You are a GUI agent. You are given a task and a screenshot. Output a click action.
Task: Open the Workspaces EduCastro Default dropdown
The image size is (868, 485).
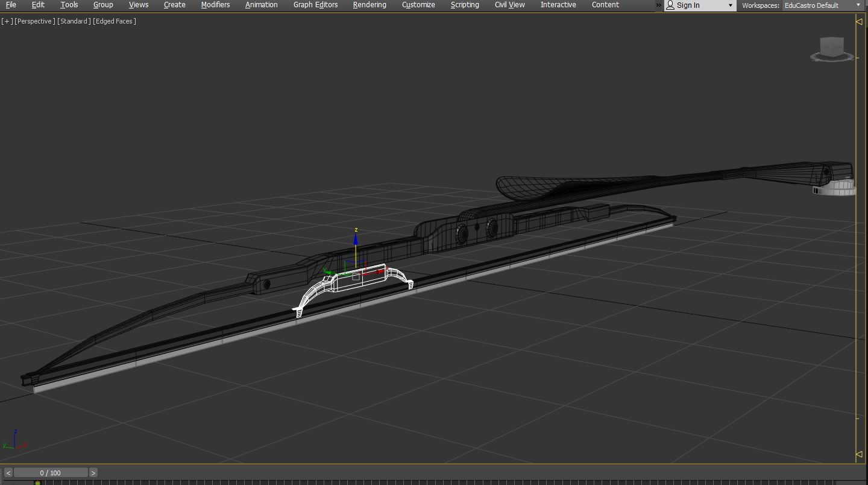(x=823, y=5)
